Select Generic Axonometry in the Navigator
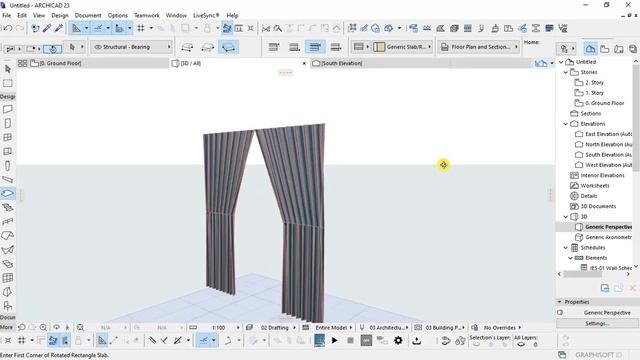This screenshot has height=360, width=640. (x=603, y=237)
